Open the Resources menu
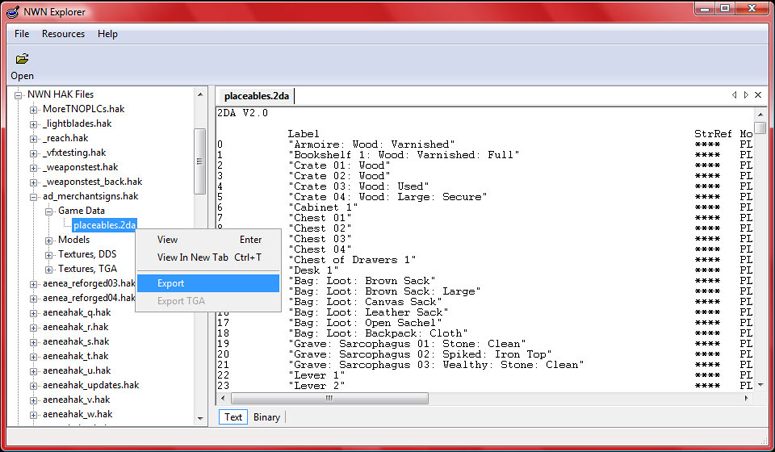 63,34
